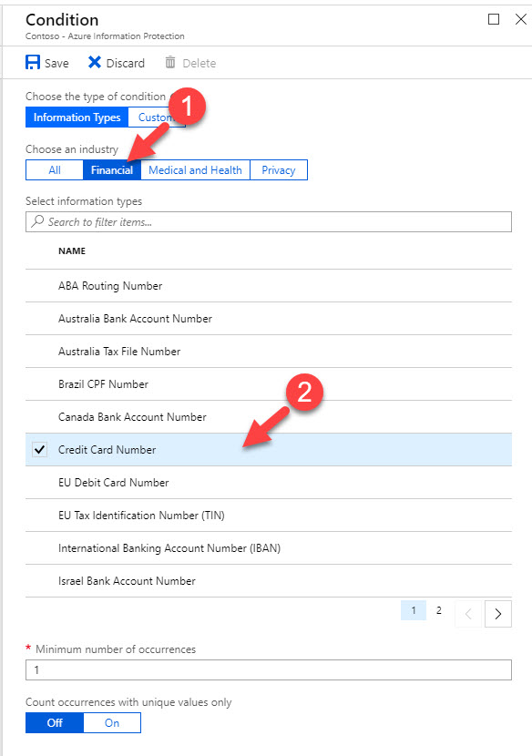Turn On counting unique values only
Viewport: 532px width, 756px height.
click(111, 722)
